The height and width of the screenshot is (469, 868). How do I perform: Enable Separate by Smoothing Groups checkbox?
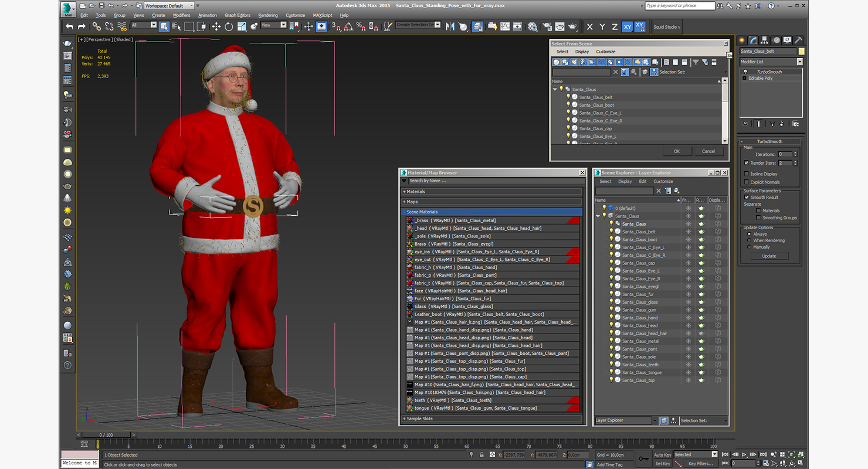click(x=758, y=217)
